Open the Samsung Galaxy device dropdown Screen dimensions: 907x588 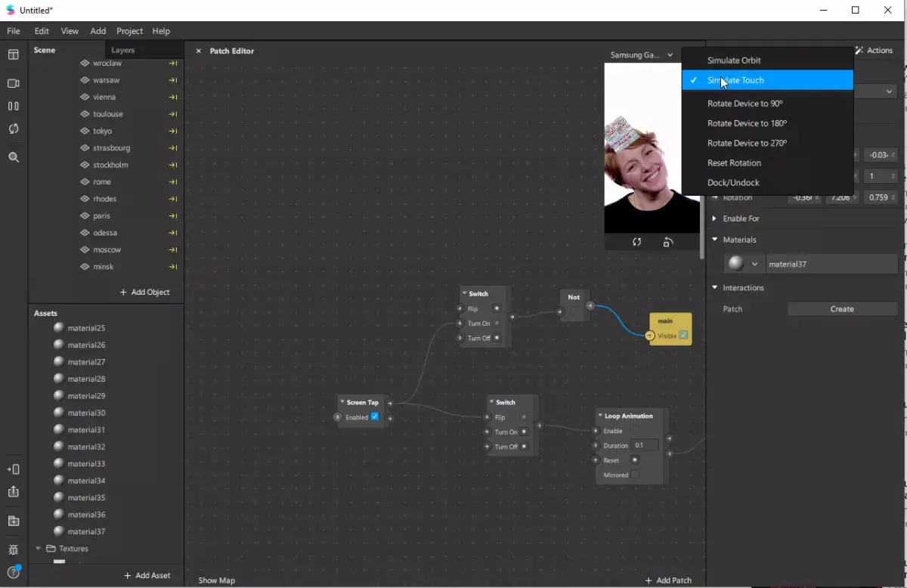coord(641,54)
